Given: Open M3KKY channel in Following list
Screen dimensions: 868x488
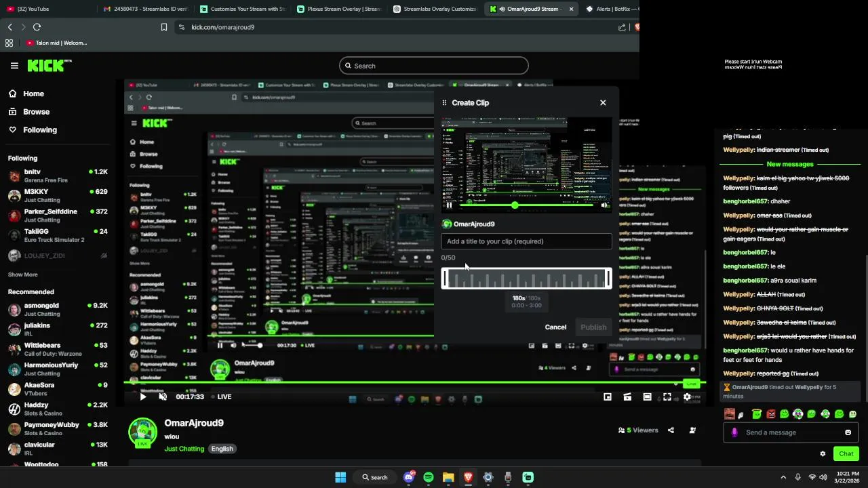Looking at the screenshot, I should pos(58,196).
